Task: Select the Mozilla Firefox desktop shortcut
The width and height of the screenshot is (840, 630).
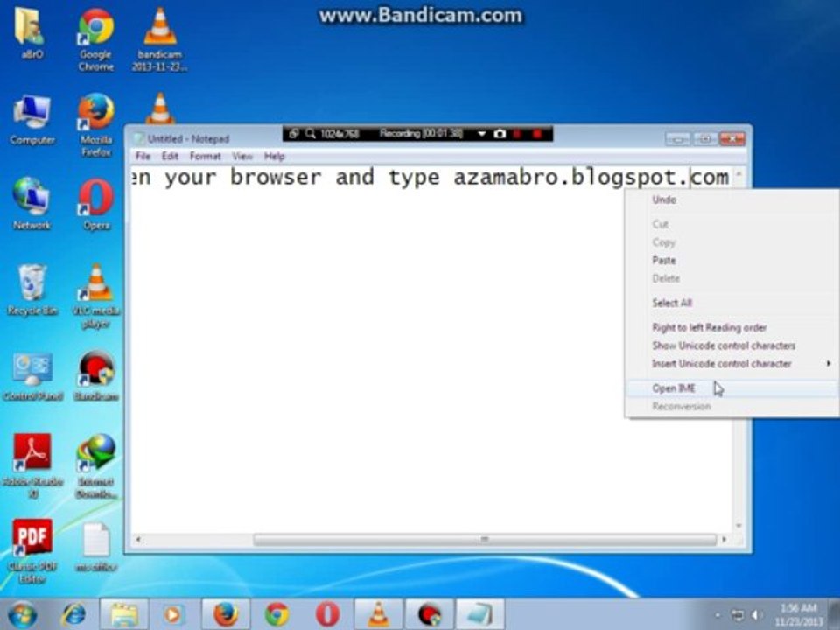Action: (96, 125)
